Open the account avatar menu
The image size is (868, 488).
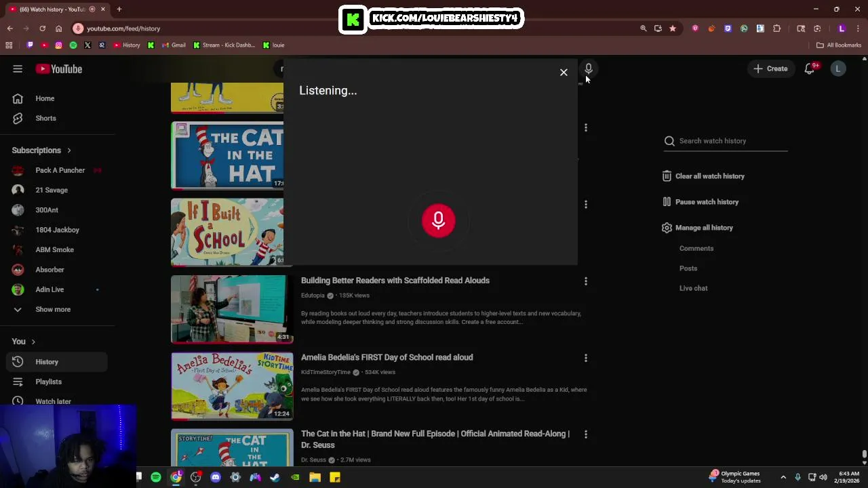(838, 68)
